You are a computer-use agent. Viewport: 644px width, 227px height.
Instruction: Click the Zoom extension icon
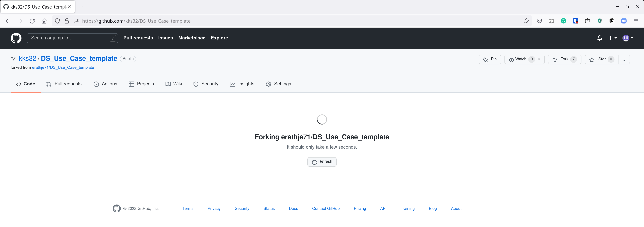pos(624,21)
